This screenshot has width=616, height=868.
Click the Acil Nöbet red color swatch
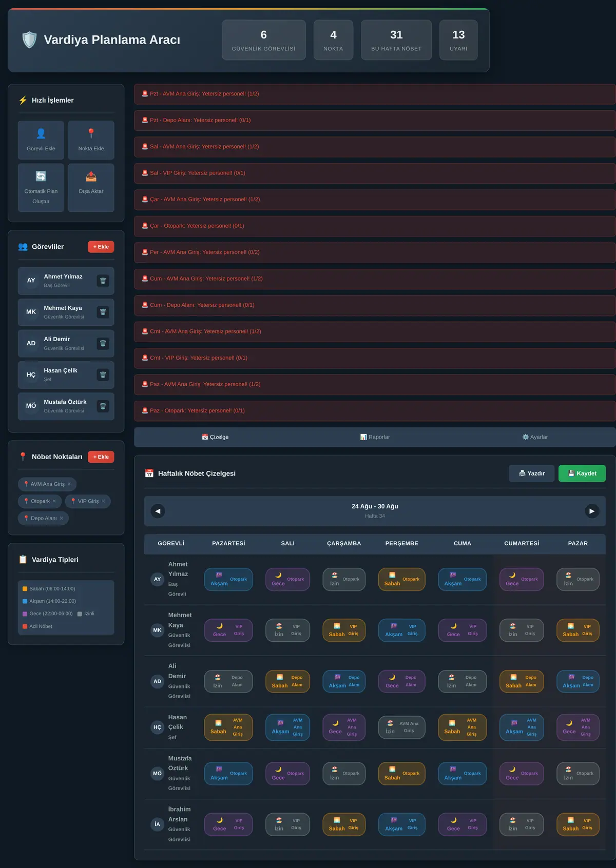[25, 626]
